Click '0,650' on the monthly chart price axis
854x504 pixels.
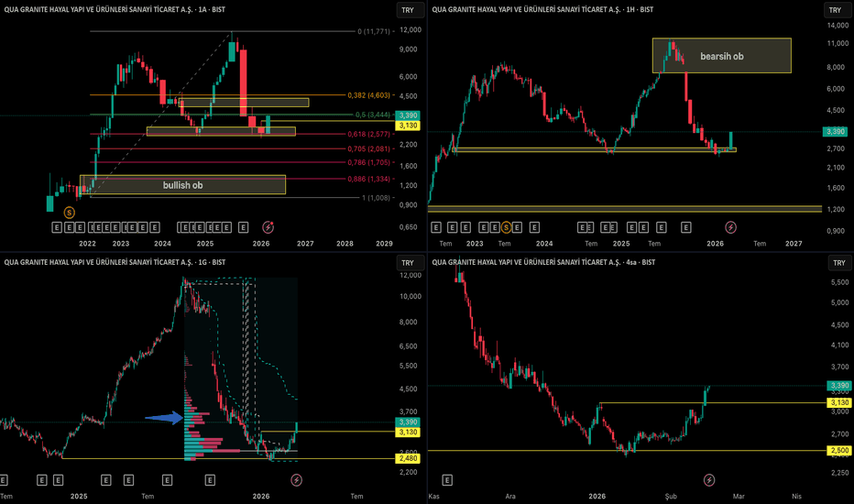[x=408, y=227]
